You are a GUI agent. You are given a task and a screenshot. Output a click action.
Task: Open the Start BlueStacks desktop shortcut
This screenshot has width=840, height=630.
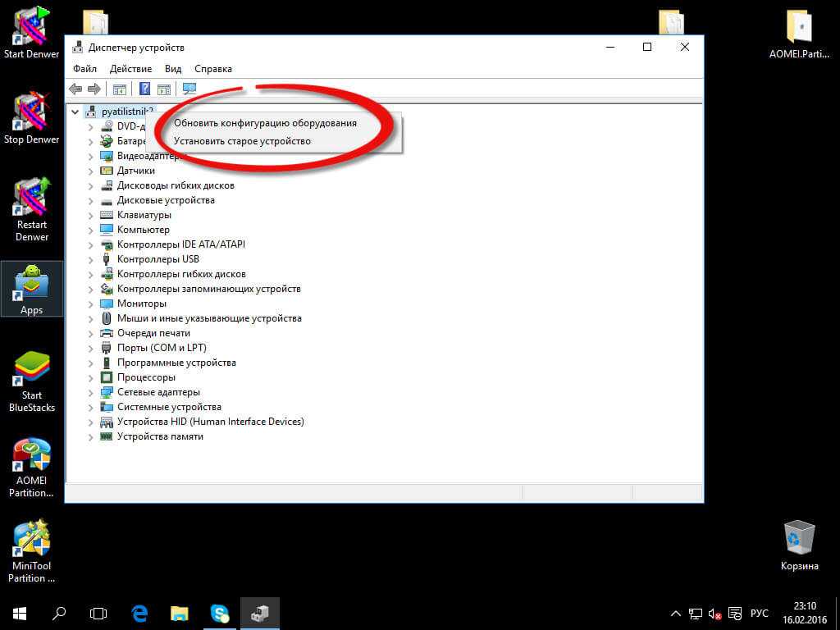coord(31,381)
